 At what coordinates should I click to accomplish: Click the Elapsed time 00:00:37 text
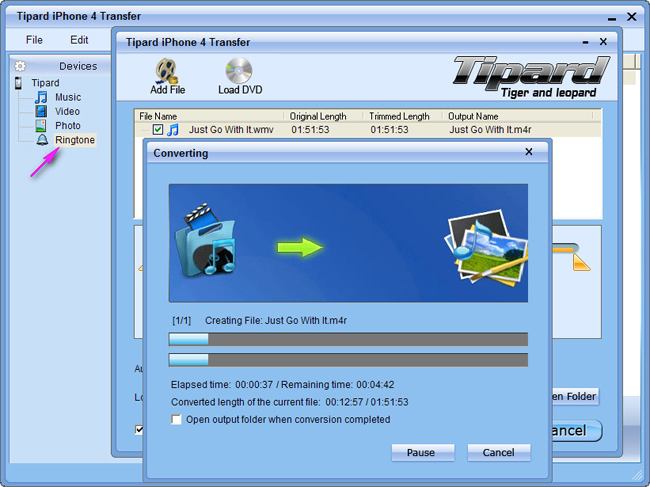222,385
